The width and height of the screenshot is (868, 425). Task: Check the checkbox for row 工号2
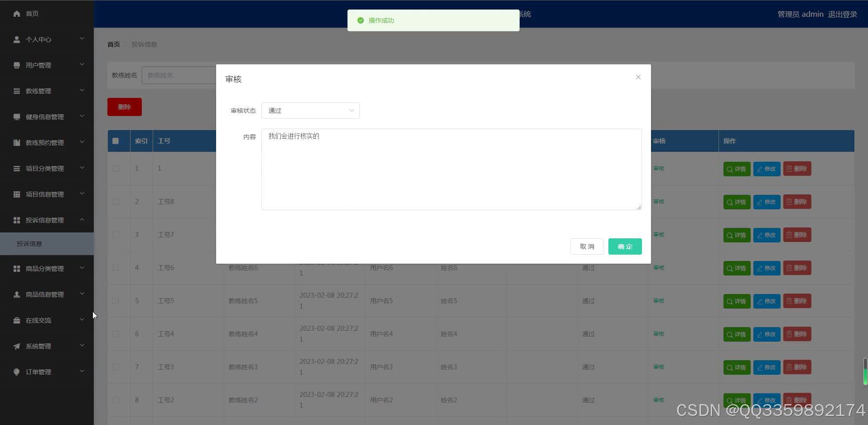[x=116, y=400]
